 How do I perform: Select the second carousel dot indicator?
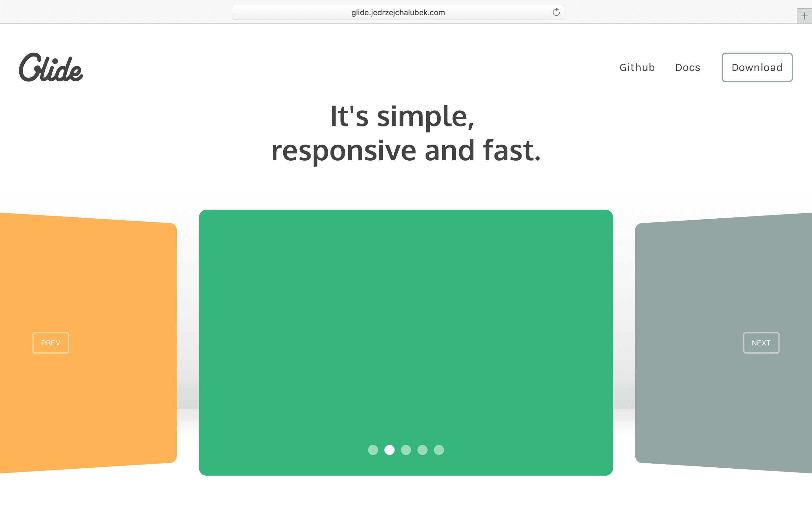click(389, 450)
